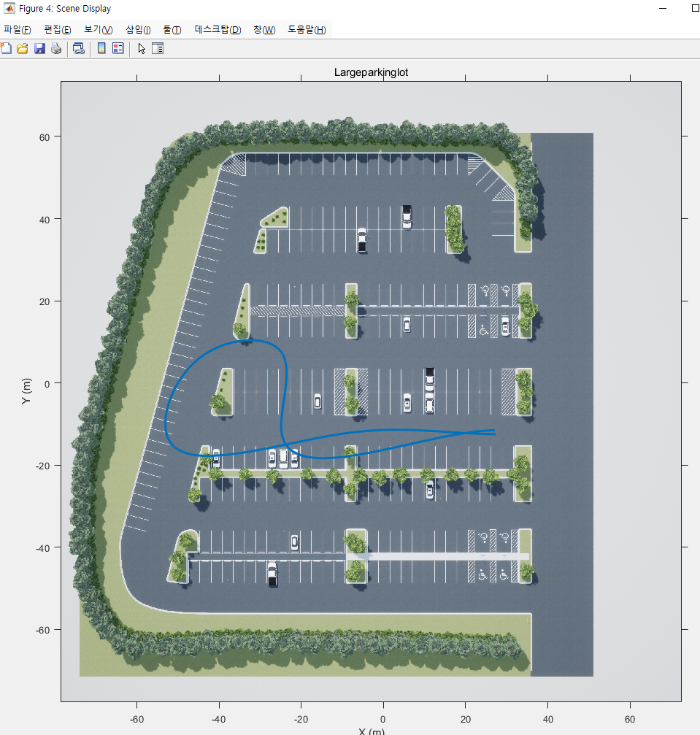The height and width of the screenshot is (735, 700).
Task: Open the 창(W) menu
Action: [x=264, y=29]
